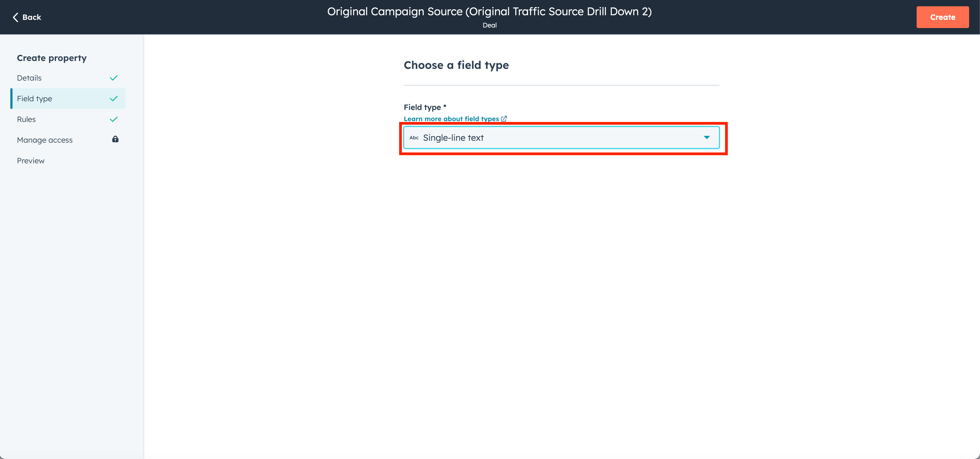Click the Create property sidebar title
The height and width of the screenshot is (459, 980).
[52, 58]
